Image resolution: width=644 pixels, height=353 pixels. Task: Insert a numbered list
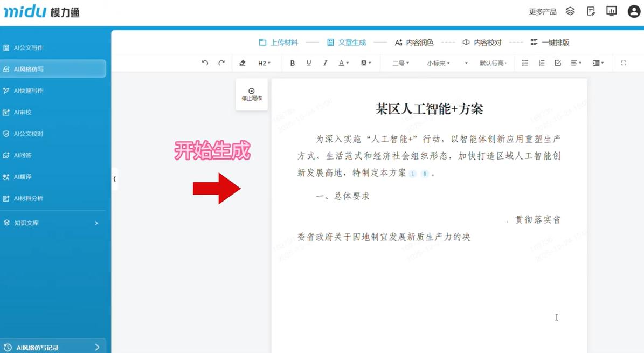tap(542, 63)
